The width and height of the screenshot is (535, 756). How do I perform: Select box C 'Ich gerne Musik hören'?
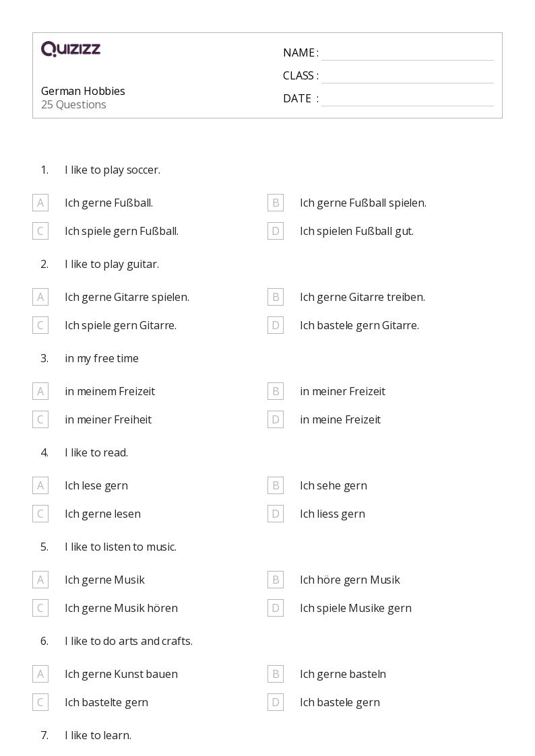tap(40, 608)
